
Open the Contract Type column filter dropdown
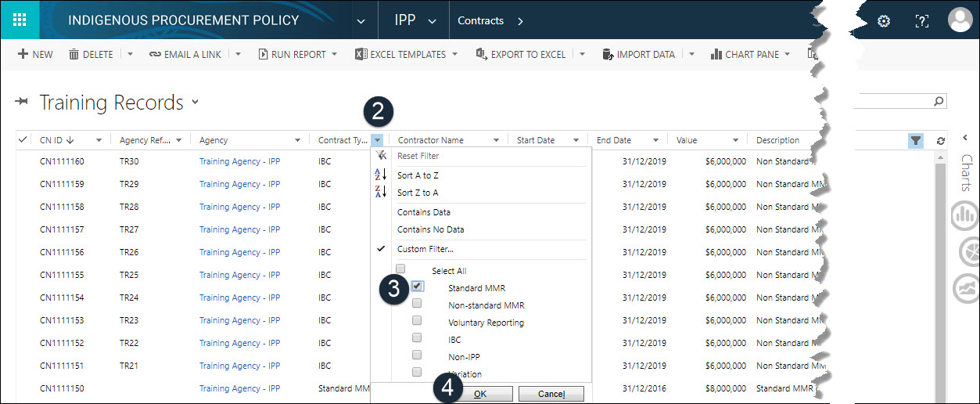[x=378, y=140]
